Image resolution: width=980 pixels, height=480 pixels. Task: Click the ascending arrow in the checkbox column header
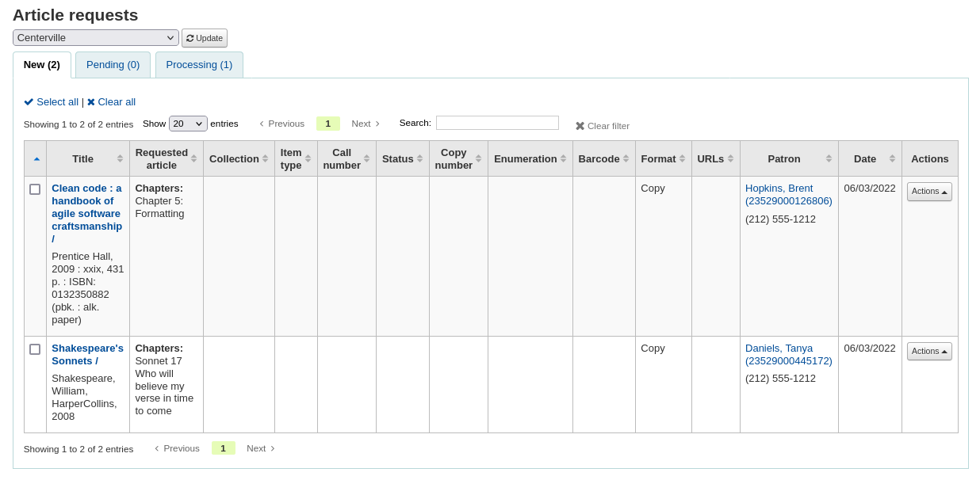(x=35, y=158)
